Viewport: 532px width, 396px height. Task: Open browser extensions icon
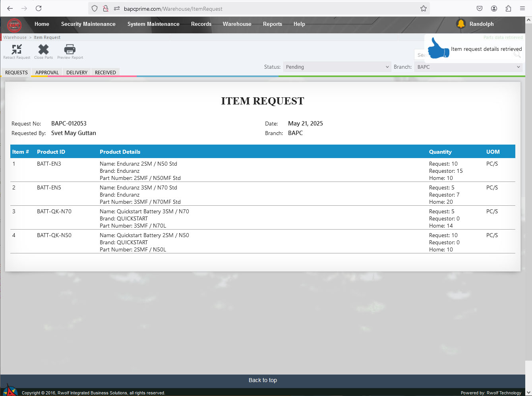coord(508,8)
